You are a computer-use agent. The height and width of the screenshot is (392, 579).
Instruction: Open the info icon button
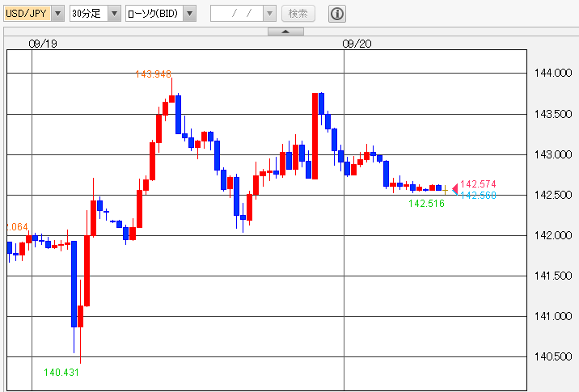click(336, 14)
